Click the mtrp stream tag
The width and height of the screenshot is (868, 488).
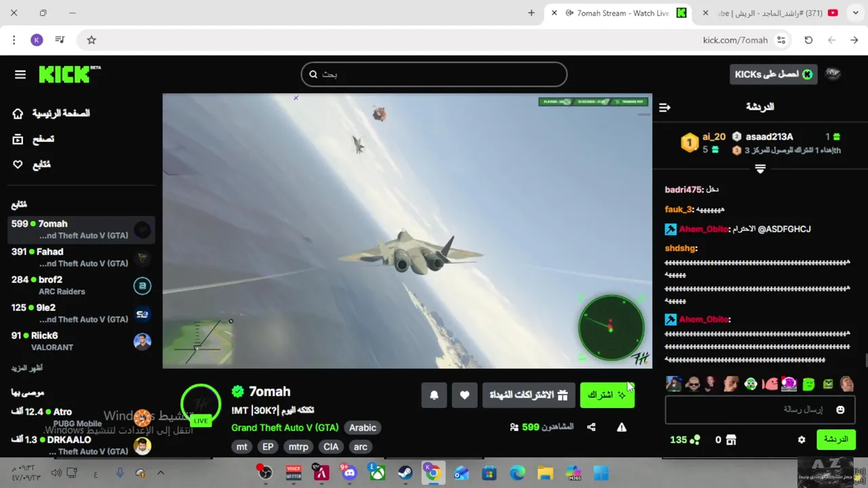[298, 447]
